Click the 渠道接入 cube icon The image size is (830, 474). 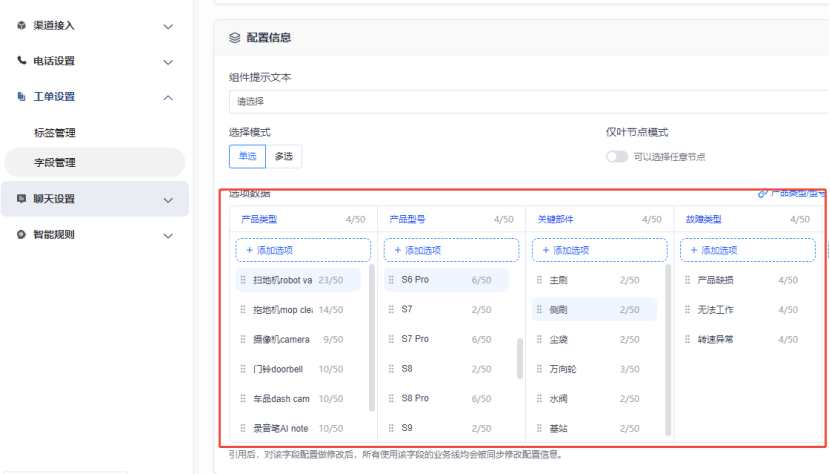21,25
